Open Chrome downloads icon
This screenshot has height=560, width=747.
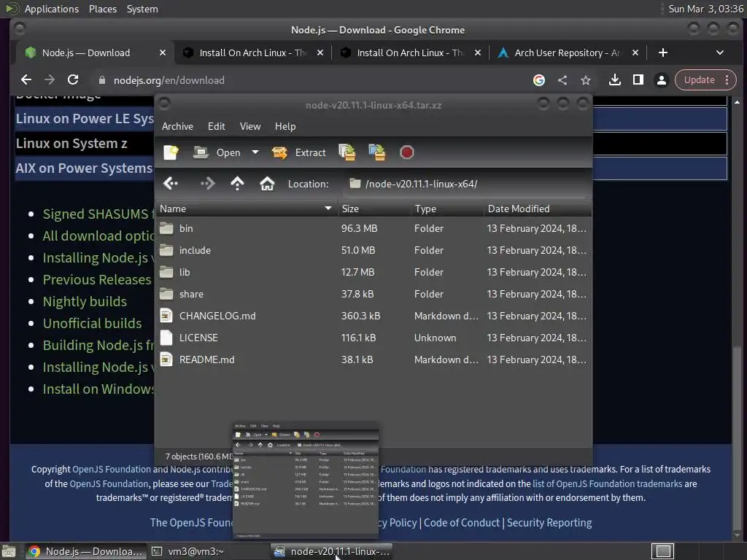[614, 80]
